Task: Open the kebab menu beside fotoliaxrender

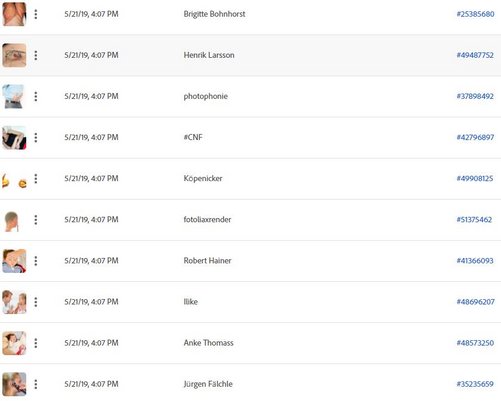Action: (x=36, y=220)
